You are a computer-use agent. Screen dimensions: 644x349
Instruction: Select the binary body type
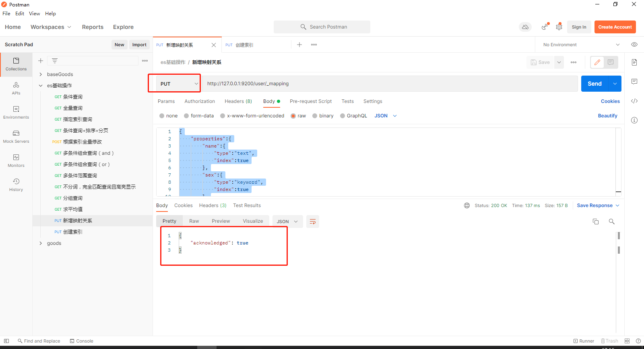315,116
